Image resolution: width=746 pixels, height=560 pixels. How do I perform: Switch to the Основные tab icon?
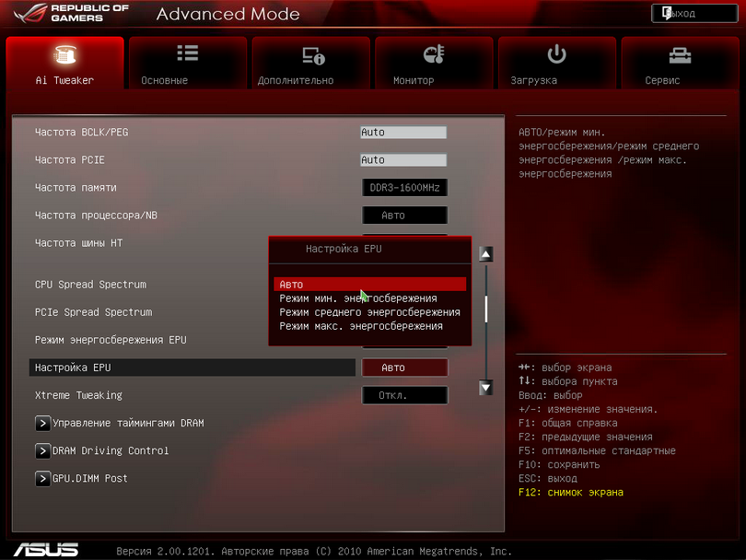click(x=187, y=55)
